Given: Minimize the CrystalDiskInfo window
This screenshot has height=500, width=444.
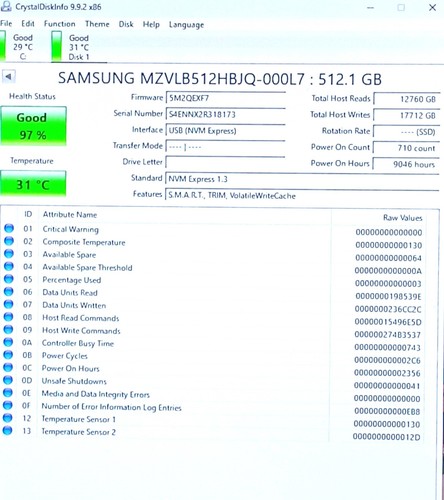Looking at the screenshot, I should [x=370, y=7].
